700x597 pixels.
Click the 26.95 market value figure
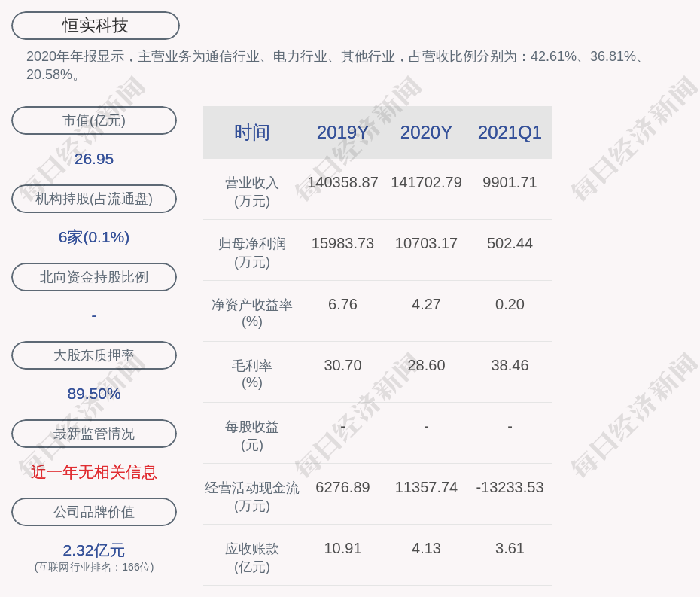94,159
